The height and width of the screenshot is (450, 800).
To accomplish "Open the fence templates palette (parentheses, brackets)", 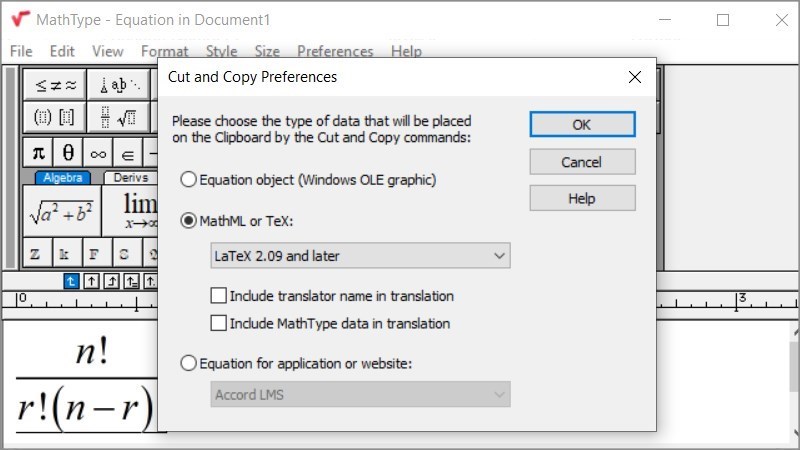I will coord(55,117).
